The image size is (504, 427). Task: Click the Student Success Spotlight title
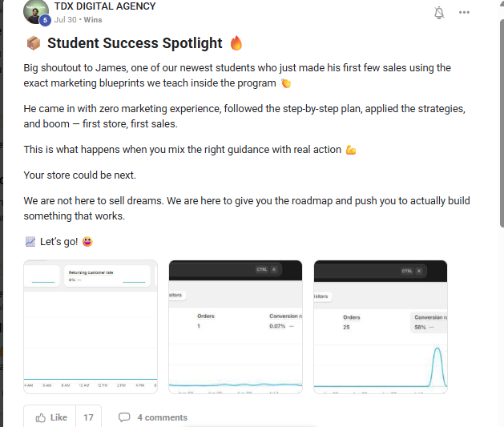click(x=135, y=43)
